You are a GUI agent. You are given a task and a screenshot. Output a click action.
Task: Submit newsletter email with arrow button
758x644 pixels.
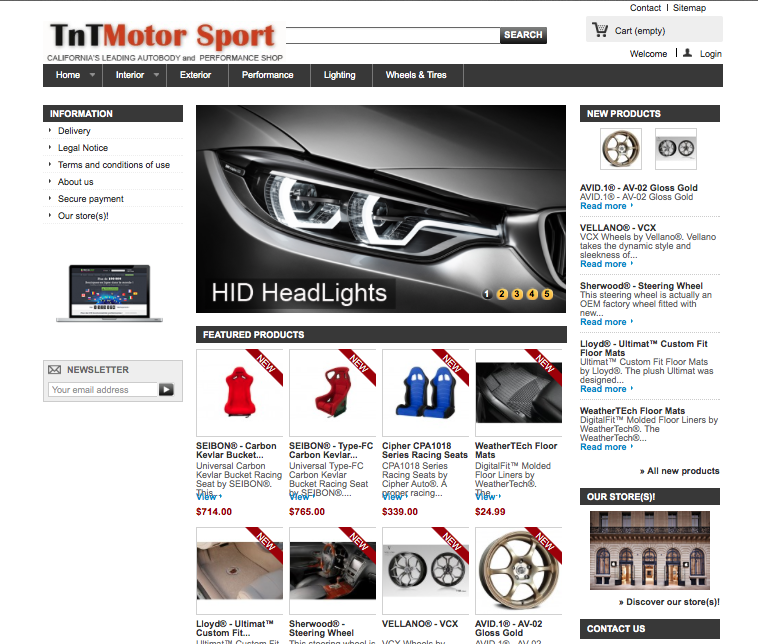[x=166, y=389]
